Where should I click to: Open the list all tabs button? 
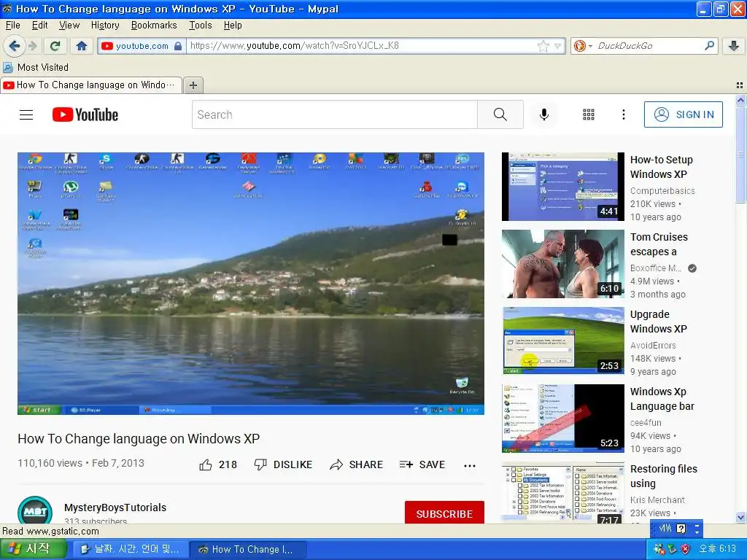tap(740, 85)
